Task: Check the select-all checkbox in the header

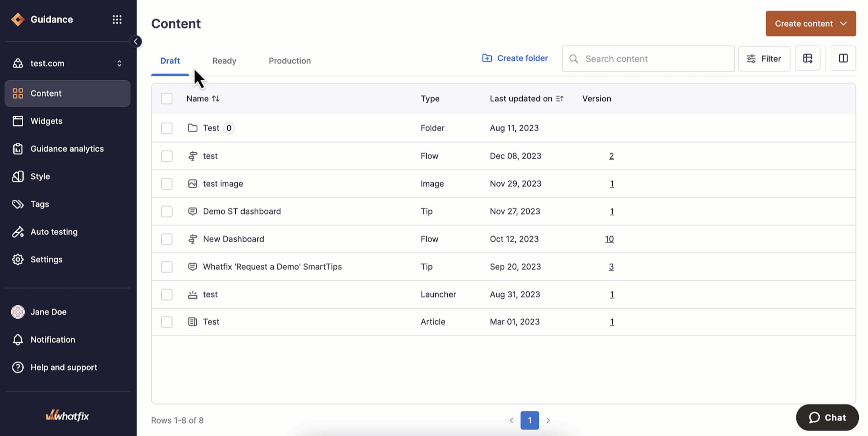Action: pos(167,98)
